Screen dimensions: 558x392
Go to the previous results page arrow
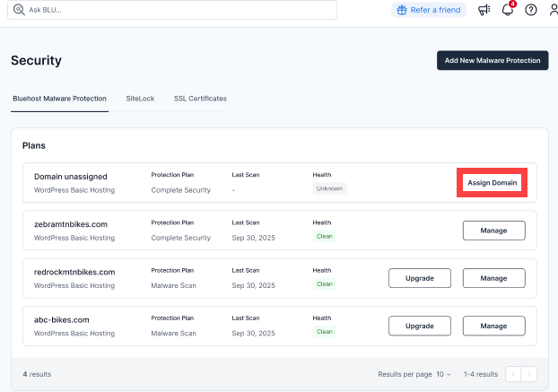[513, 374]
